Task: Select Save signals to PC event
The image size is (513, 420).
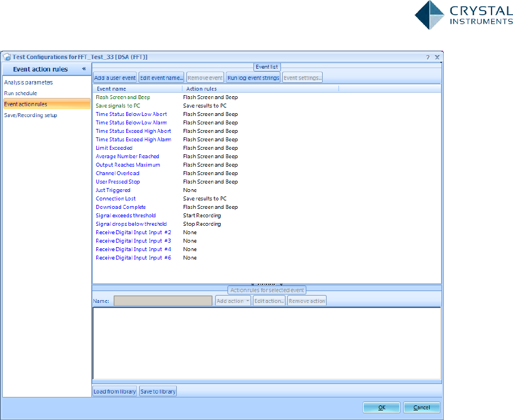Action: [x=118, y=106]
